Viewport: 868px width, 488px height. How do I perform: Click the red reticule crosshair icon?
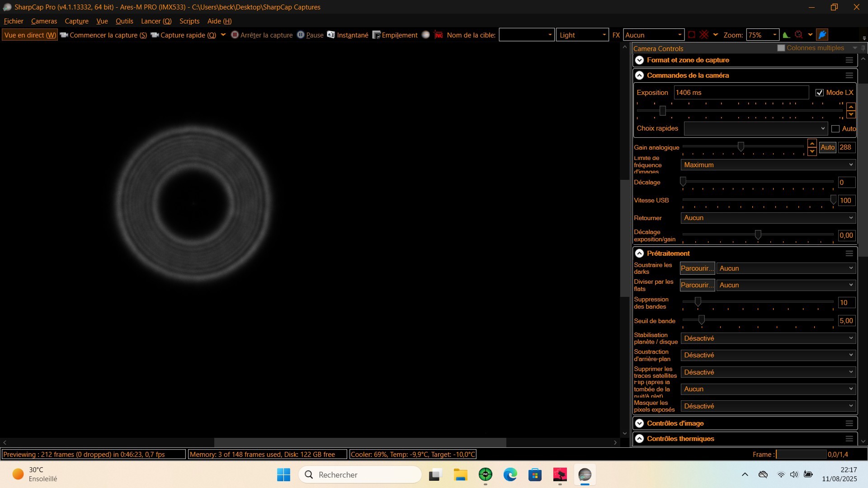(704, 35)
